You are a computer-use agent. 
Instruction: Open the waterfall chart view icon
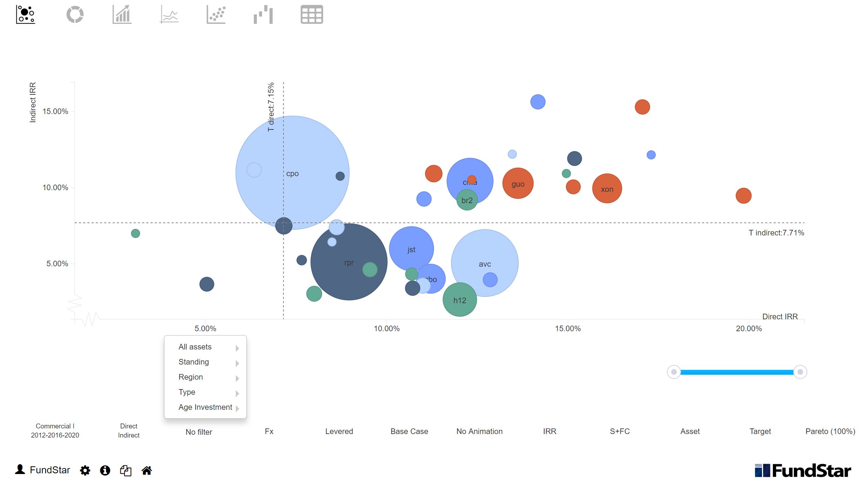click(x=263, y=15)
